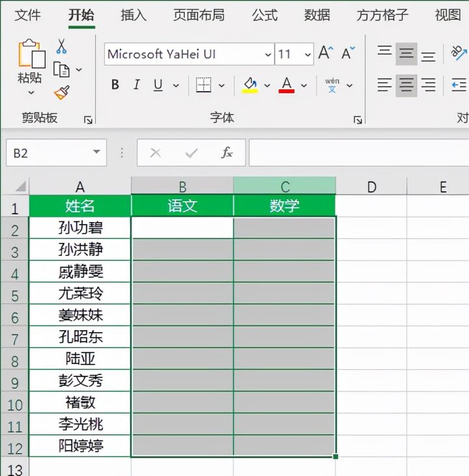
Task: Open the 文件 menu
Action: click(27, 15)
